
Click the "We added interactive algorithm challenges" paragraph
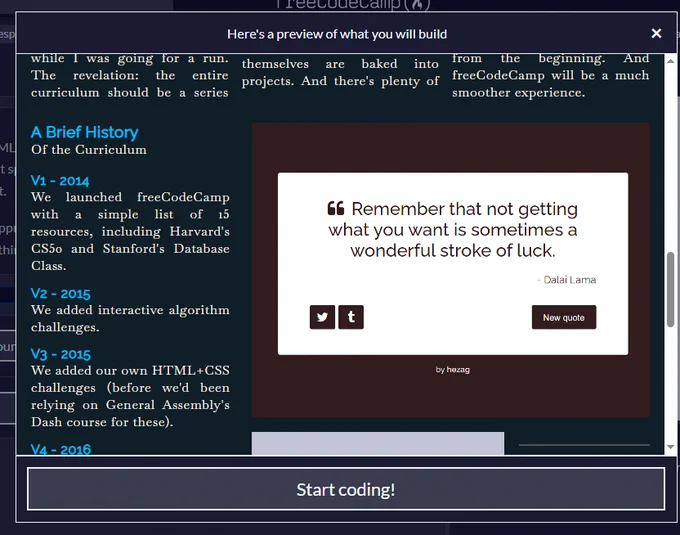click(130, 318)
